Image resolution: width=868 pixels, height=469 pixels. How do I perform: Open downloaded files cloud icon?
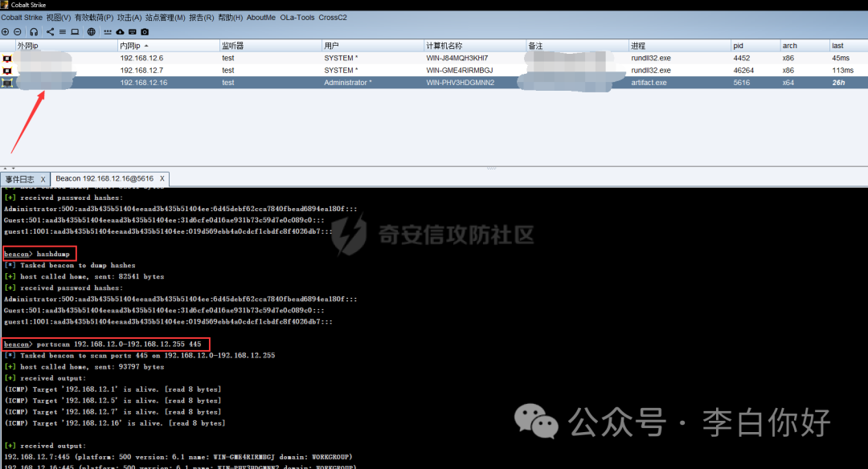pos(120,32)
